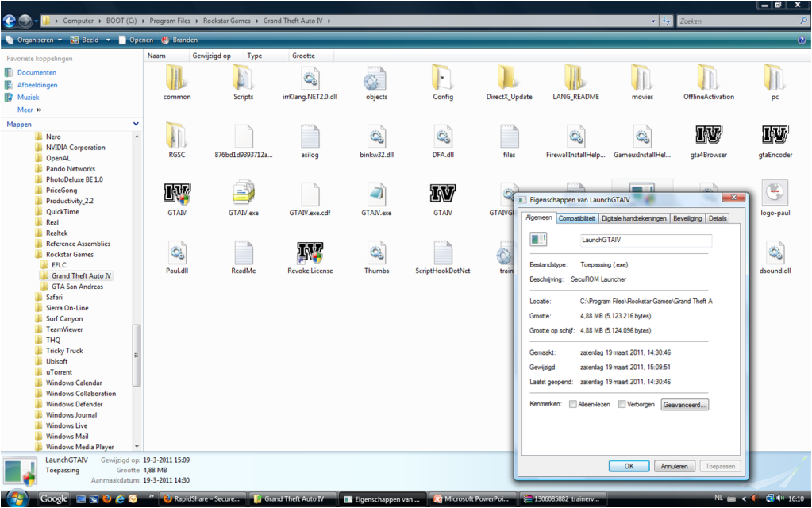Select the Revoke License application
Viewport: 812px width, 508px height.
[x=310, y=257]
